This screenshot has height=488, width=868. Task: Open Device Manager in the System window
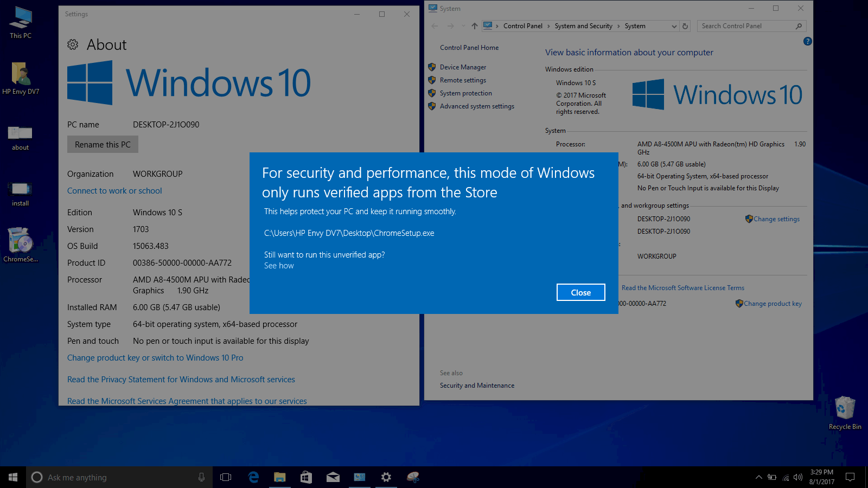[x=463, y=67]
